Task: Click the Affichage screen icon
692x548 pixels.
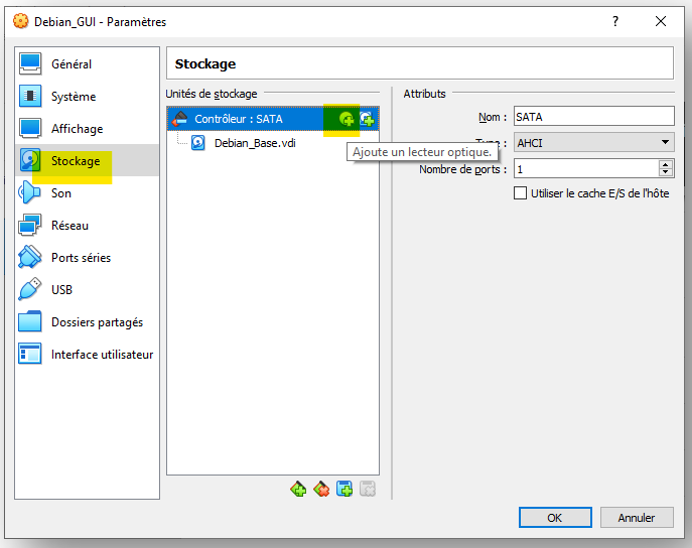Action: [x=30, y=128]
